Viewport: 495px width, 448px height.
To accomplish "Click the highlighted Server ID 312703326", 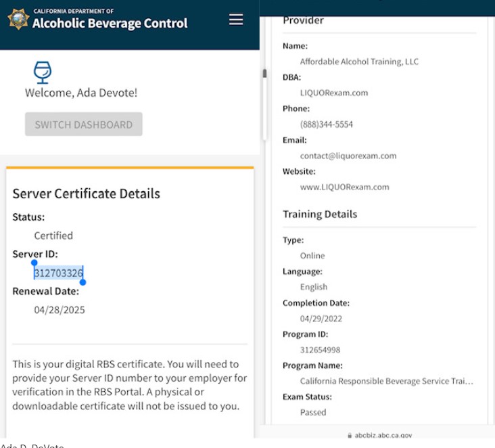I will (x=59, y=273).
